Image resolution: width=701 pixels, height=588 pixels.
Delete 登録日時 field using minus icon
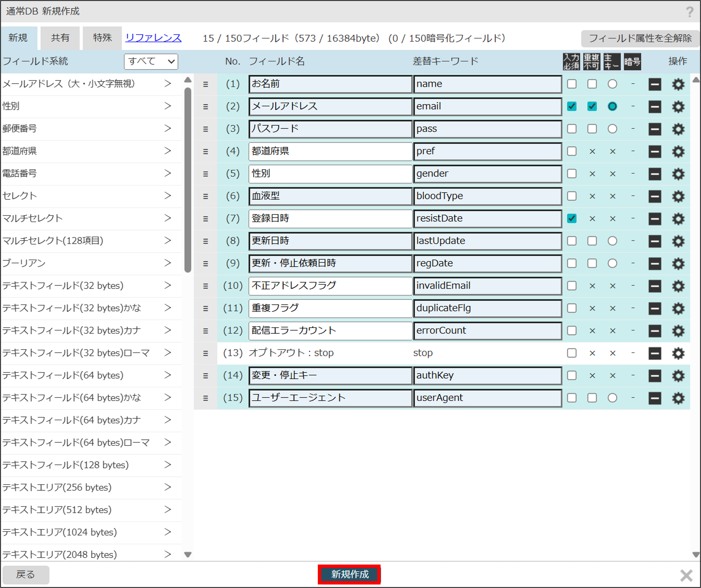(655, 219)
